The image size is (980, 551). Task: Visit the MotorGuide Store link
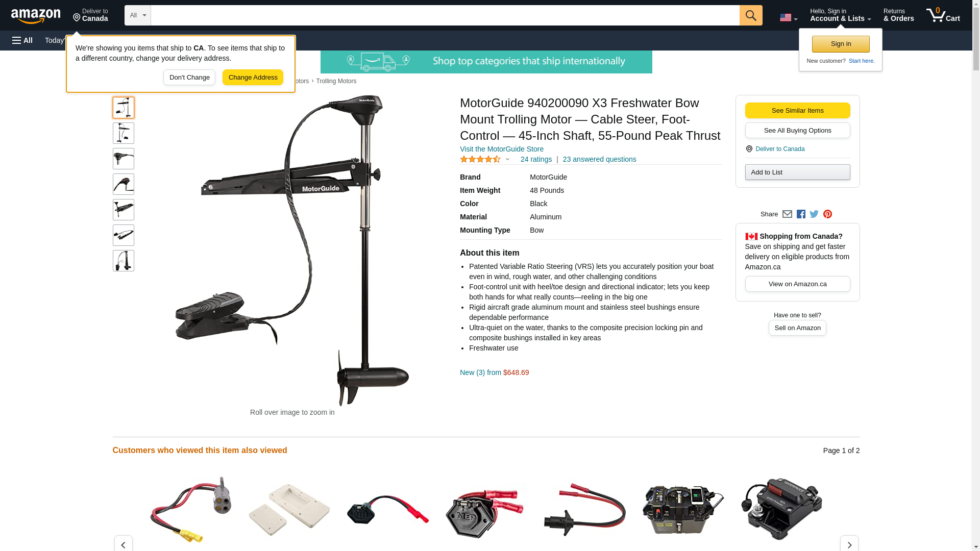[x=501, y=149]
